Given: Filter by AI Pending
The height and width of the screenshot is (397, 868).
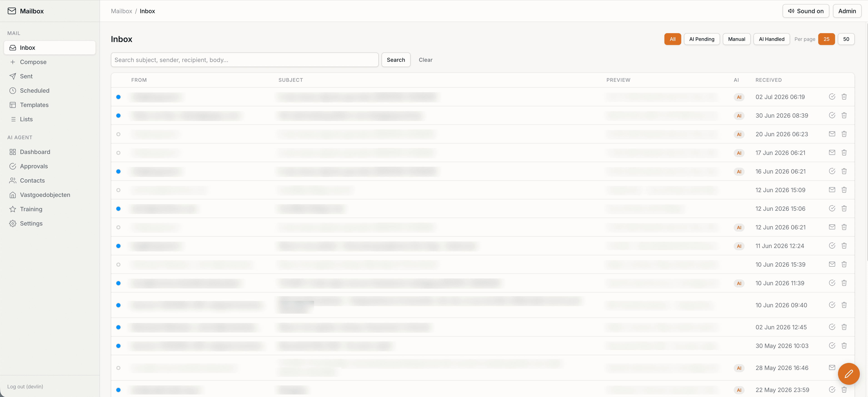Looking at the screenshot, I should pyautogui.click(x=702, y=39).
